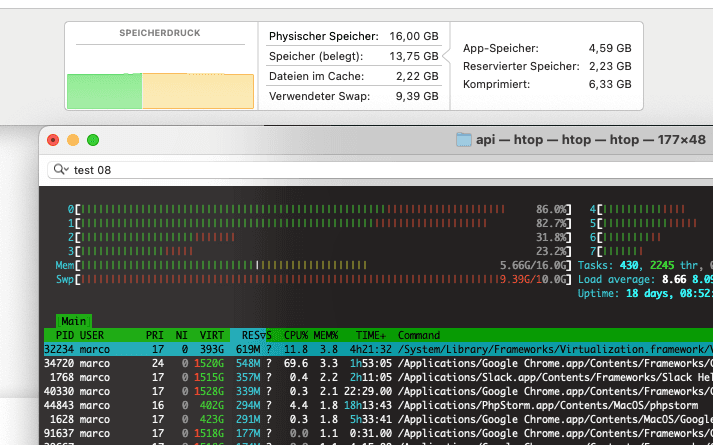Click 'Reservierter Speicher' 2,23 GB entry
Image resolution: width=713 pixels, height=445 pixels.
coord(547,66)
